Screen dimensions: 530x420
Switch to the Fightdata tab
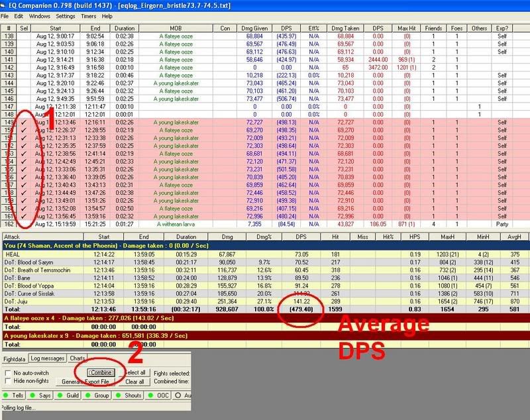pyautogui.click(x=15, y=359)
